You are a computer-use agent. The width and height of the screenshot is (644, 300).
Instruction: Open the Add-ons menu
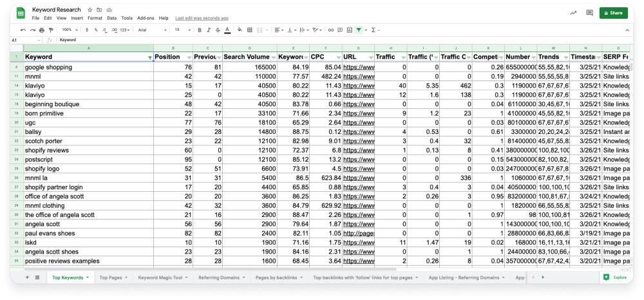pos(146,18)
